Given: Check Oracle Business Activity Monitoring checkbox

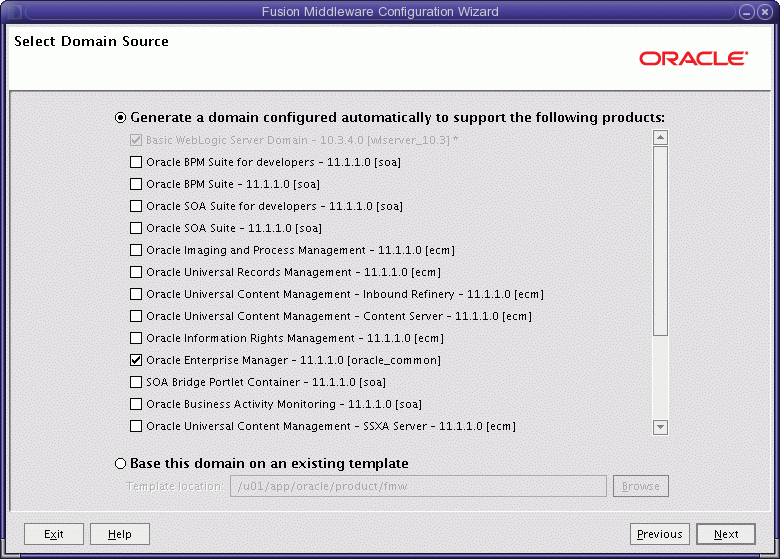Looking at the screenshot, I should [x=136, y=404].
